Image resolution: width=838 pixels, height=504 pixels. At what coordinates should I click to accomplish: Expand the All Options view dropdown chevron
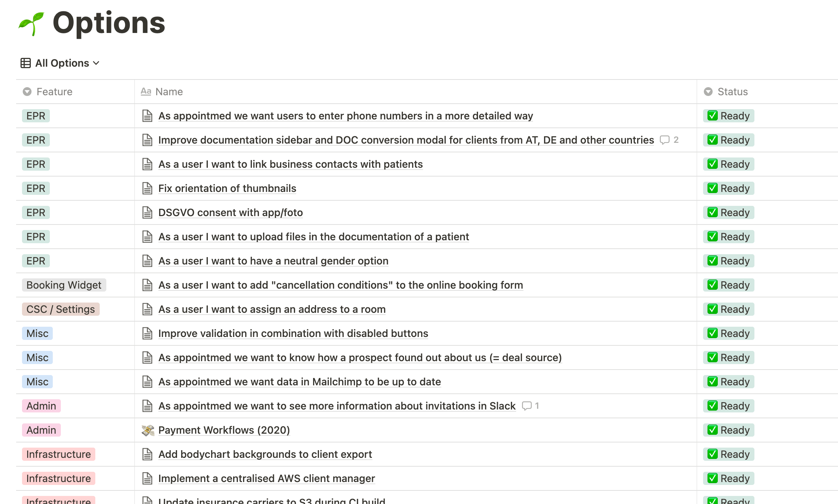coord(96,63)
